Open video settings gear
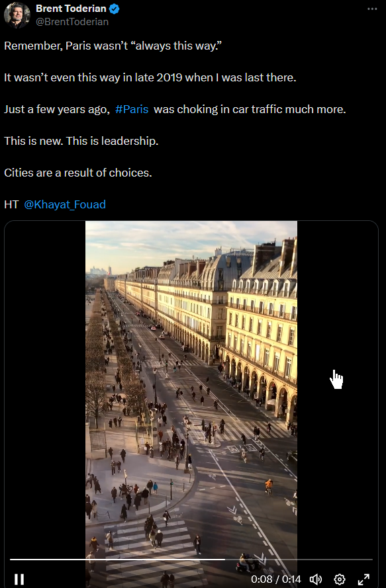Image resolution: width=386 pixels, height=588 pixels. tap(340, 579)
